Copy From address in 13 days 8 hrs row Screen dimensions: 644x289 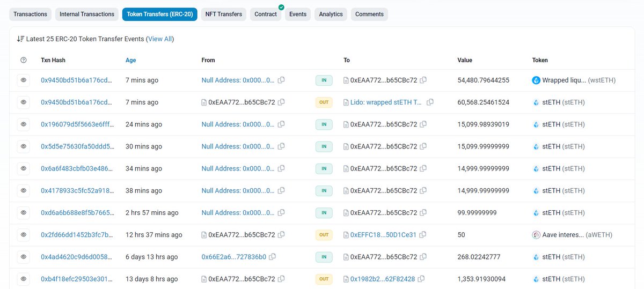(x=281, y=279)
